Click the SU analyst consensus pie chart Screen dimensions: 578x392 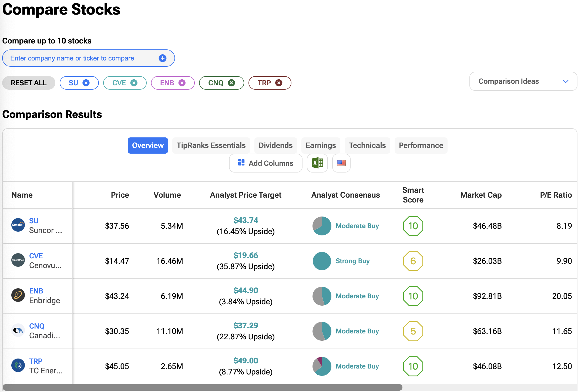tap(322, 226)
